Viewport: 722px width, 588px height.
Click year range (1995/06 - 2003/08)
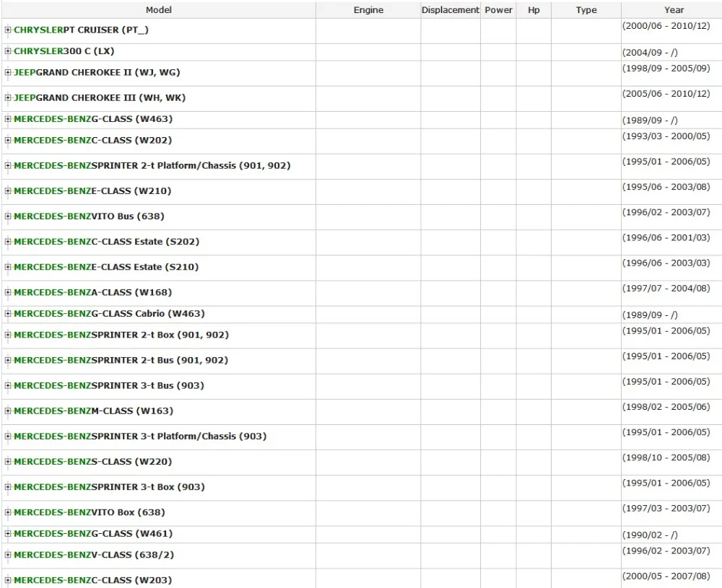666,186
